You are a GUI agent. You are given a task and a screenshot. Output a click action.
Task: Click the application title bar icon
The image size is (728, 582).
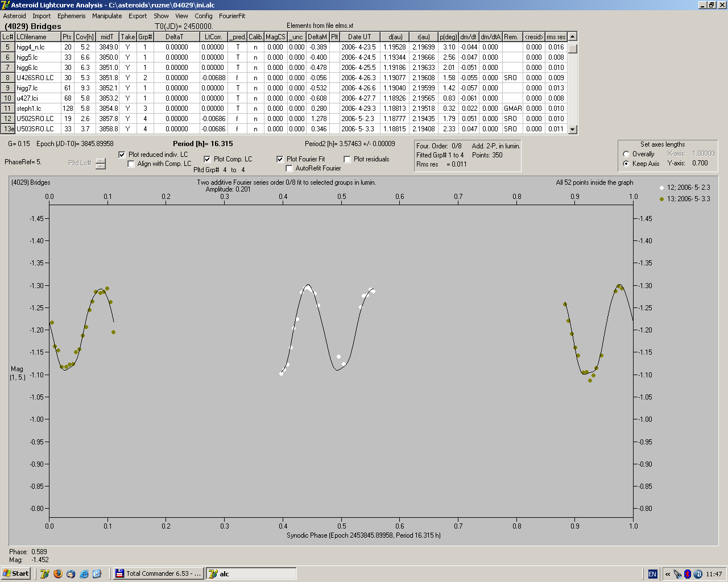[6, 5]
